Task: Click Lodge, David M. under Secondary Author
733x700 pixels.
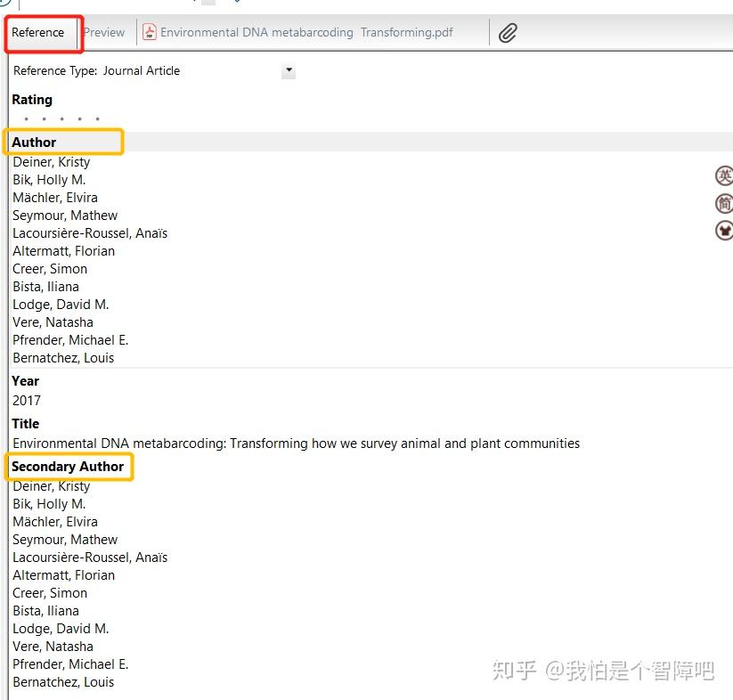Action: tap(61, 629)
